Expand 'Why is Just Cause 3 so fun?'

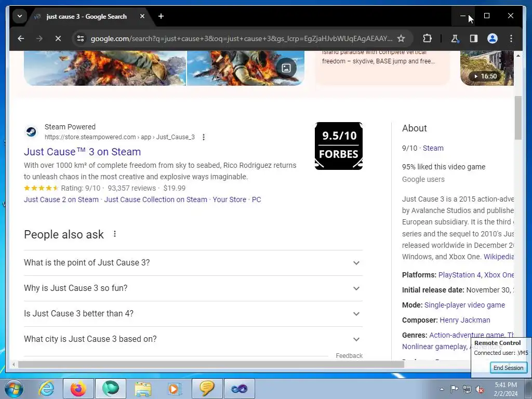pyautogui.click(x=193, y=288)
